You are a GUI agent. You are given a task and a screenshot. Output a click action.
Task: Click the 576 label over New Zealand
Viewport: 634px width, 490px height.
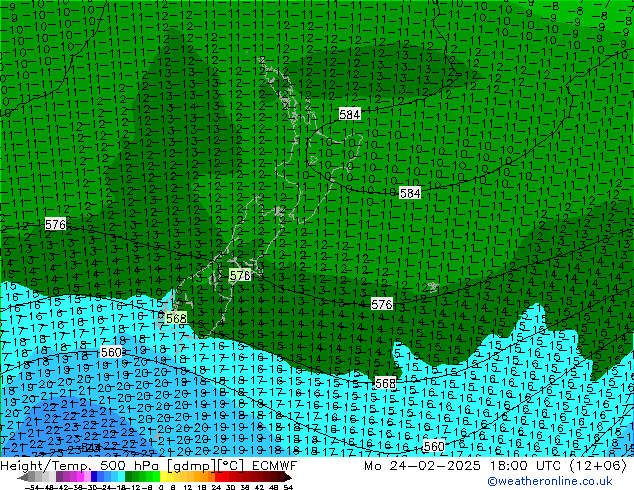point(240,275)
